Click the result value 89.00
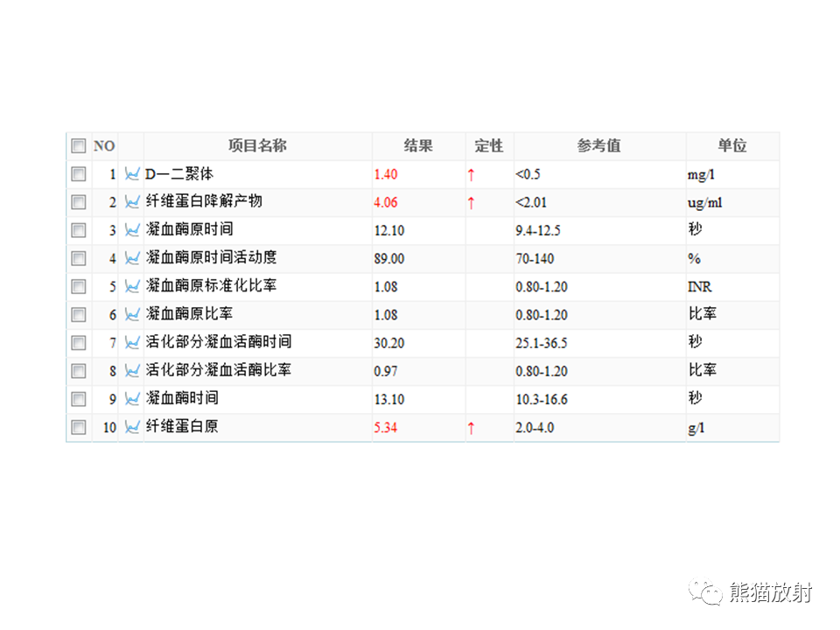 pyautogui.click(x=389, y=259)
